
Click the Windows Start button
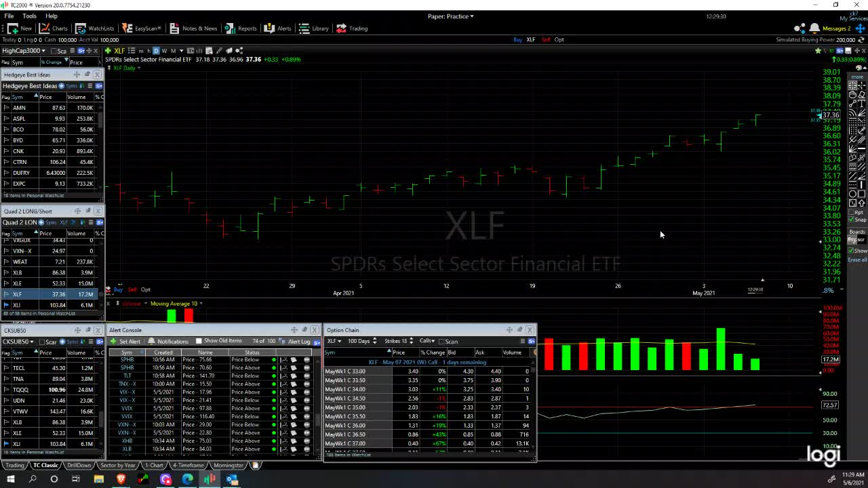pyautogui.click(x=11, y=479)
